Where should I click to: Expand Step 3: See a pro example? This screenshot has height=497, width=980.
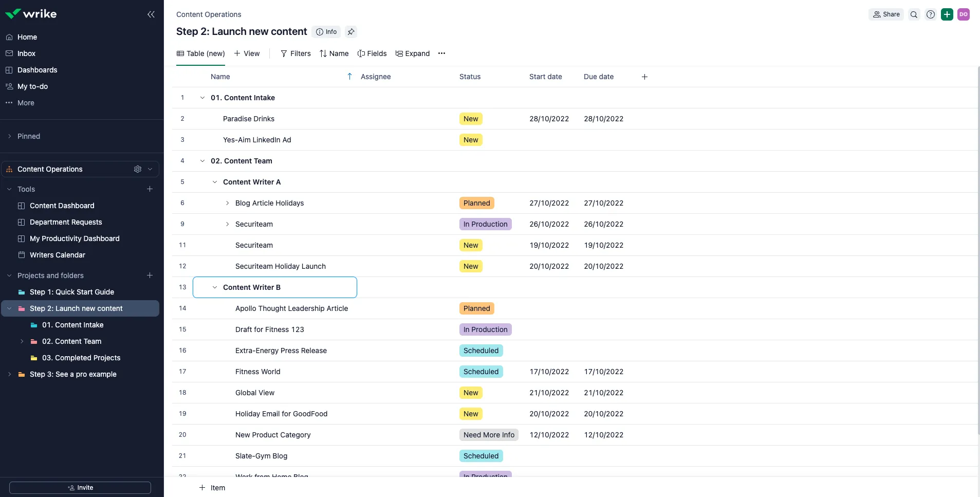point(9,374)
